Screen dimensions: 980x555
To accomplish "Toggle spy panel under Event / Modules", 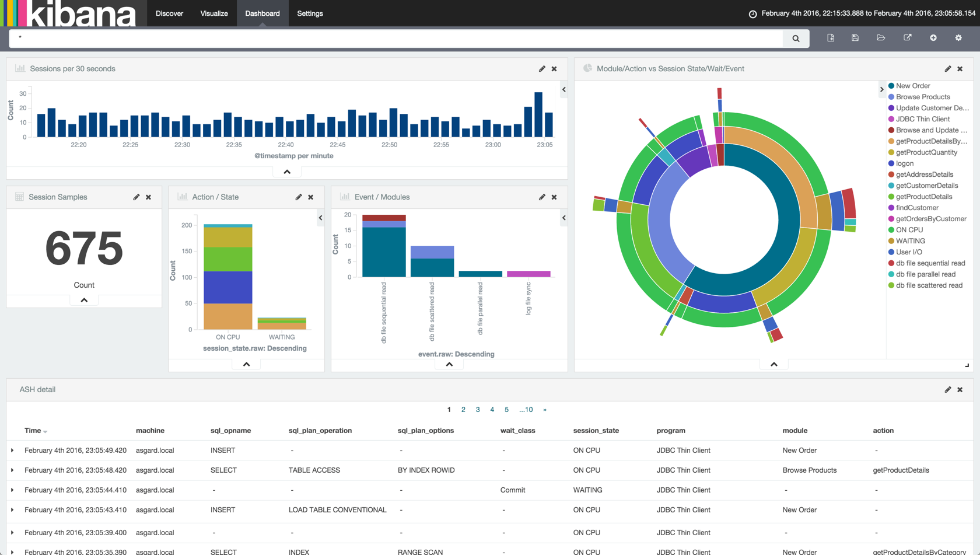I will point(449,364).
